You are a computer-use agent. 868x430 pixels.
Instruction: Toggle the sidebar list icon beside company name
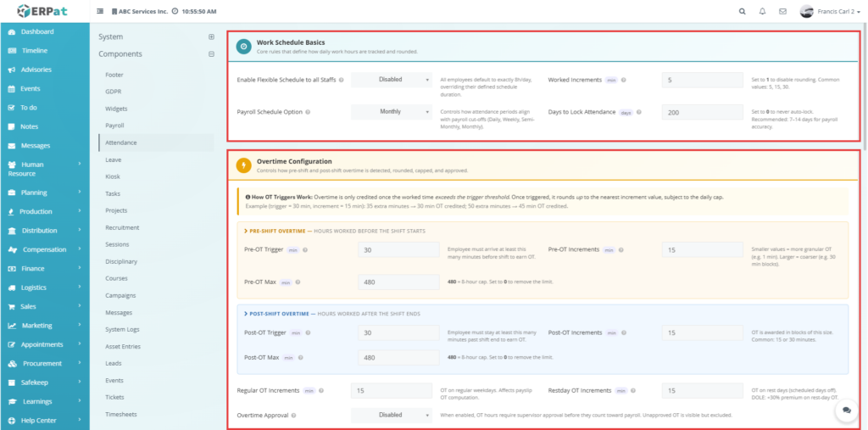(x=101, y=12)
